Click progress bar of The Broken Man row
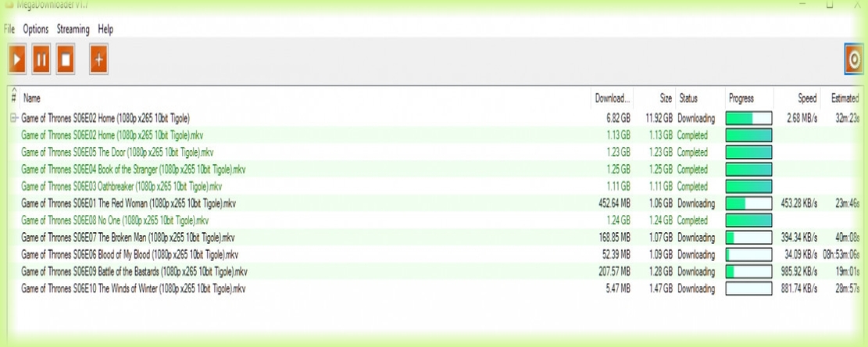 (x=748, y=238)
